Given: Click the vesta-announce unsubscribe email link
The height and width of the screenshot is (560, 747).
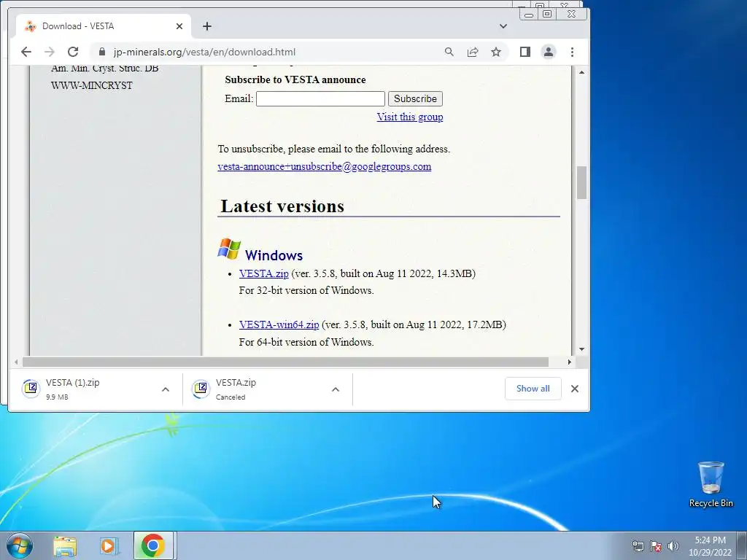Looking at the screenshot, I should click(x=325, y=166).
